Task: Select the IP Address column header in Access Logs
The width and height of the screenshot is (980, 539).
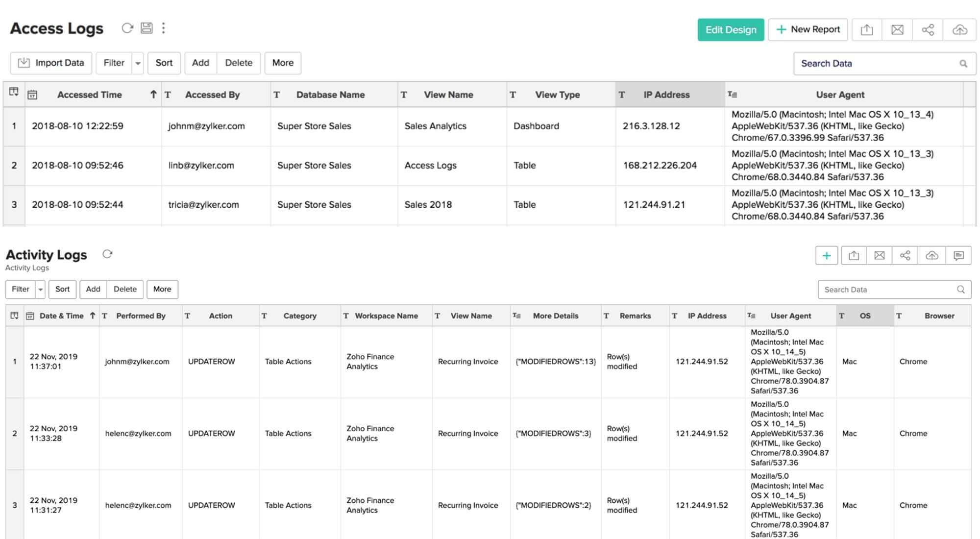Action: click(666, 95)
